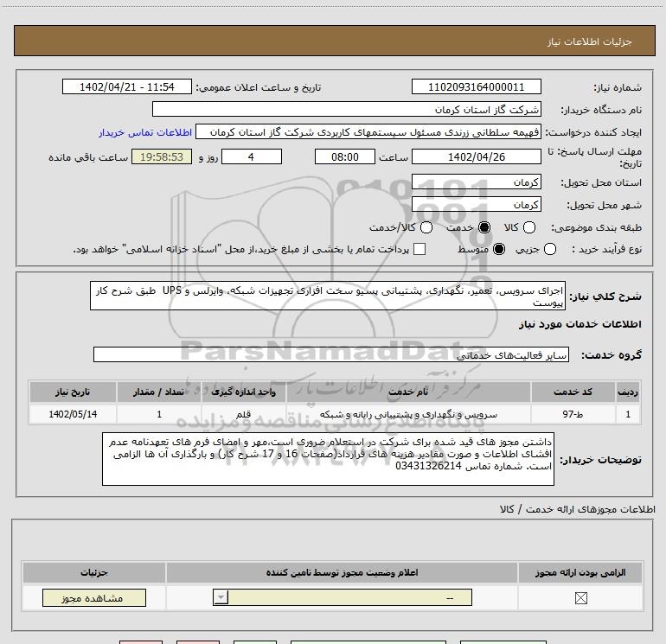Click service code cell ط-97

(x=573, y=414)
